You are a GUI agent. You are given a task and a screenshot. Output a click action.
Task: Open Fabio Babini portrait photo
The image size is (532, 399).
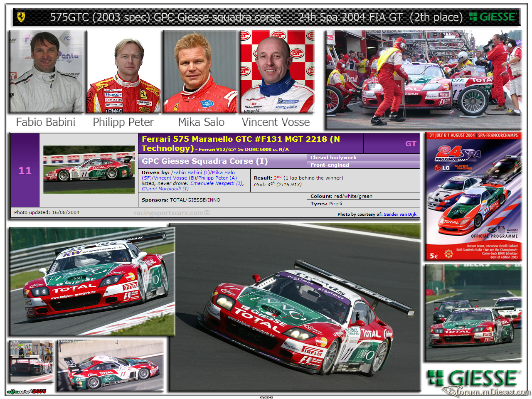pyautogui.click(x=47, y=71)
